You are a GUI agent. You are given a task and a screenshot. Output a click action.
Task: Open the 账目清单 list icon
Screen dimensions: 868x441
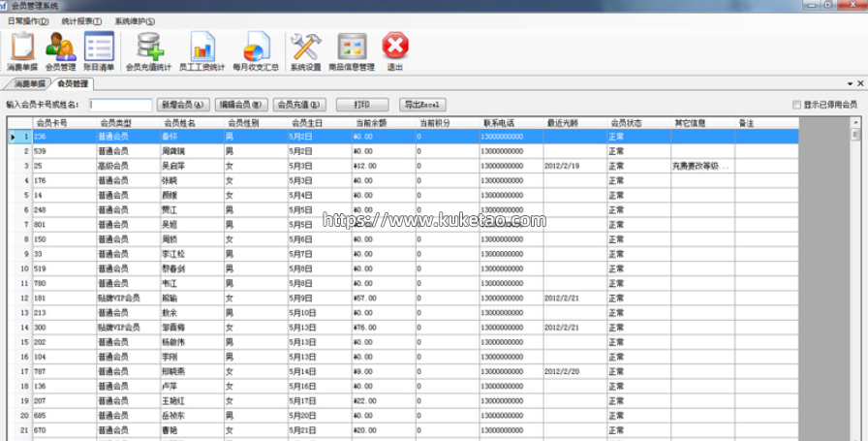(x=99, y=47)
